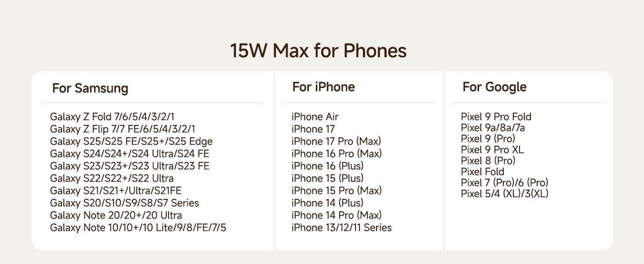
Task: Click the Pixel 9 Pro Fold entry
Action: click(496, 117)
